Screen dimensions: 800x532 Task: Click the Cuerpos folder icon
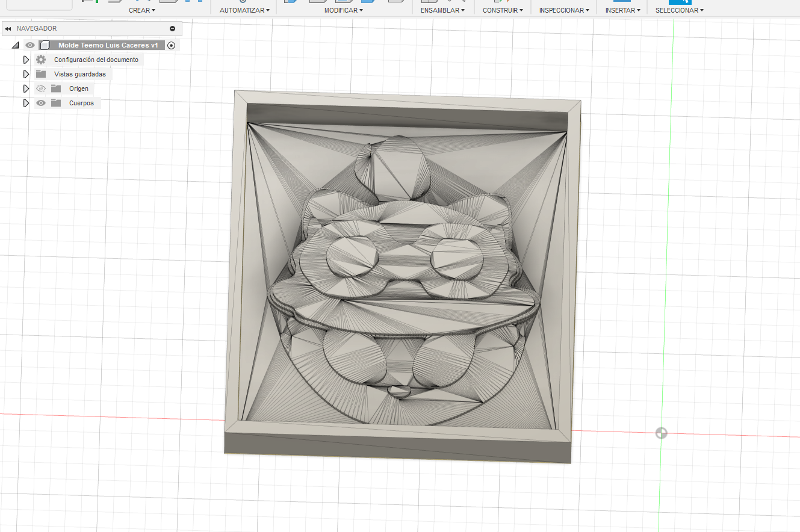(56, 103)
